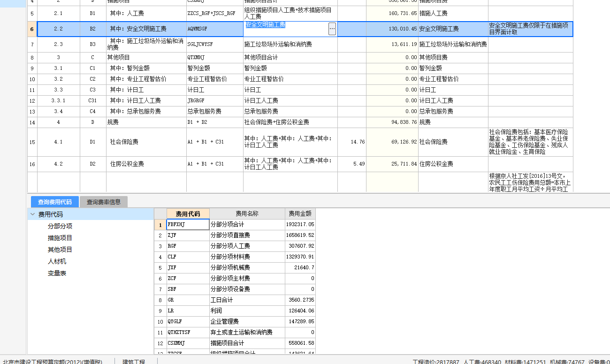Click the 分部分项机械费 name cell
610x364 pixels.
click(x=247, y=267)
